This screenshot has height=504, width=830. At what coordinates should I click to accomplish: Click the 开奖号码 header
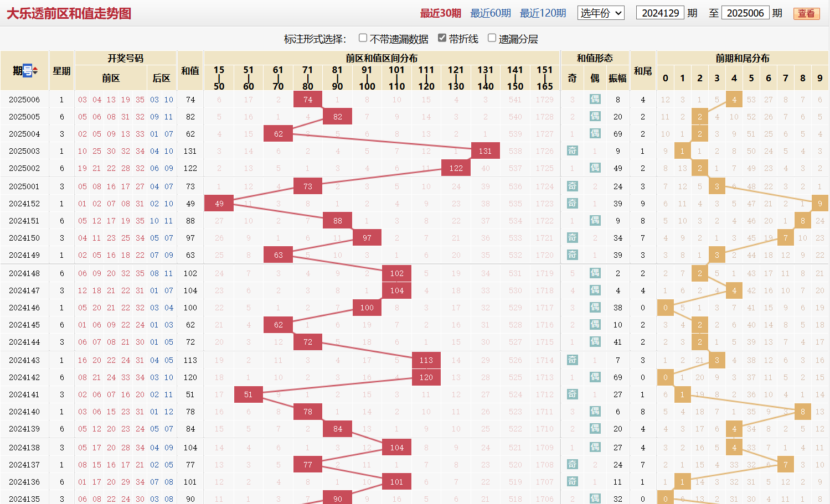point(126,58)
